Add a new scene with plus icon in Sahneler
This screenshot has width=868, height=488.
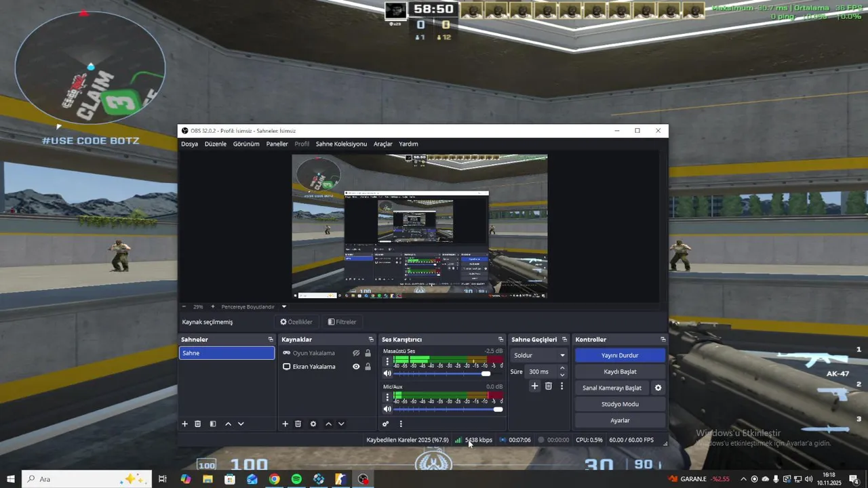pos(184,424)
